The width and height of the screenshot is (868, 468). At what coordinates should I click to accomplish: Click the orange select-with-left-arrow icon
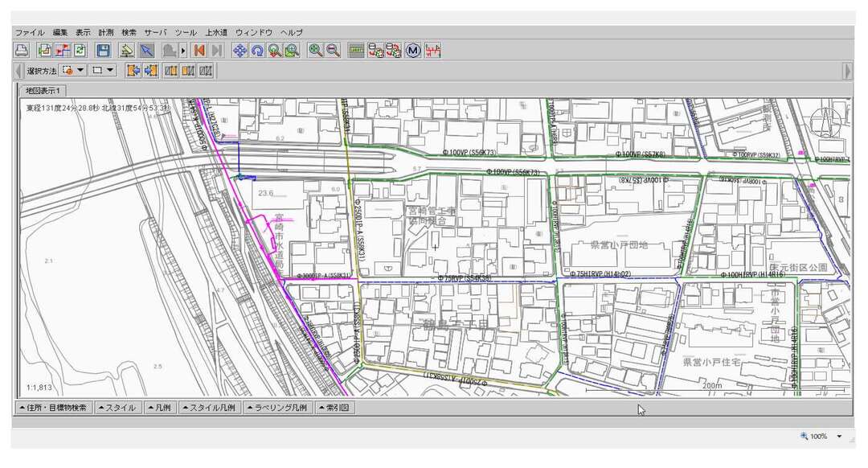[x=133, y=70]
